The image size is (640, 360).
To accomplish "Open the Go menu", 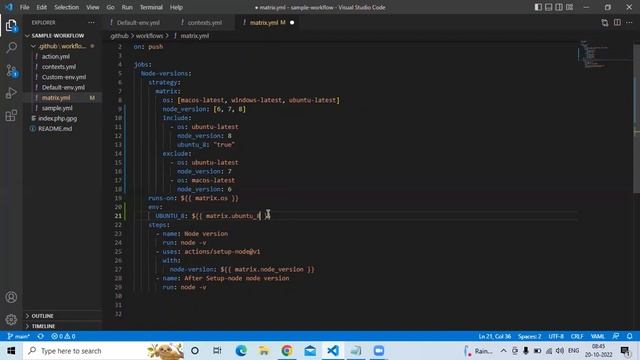I will click(x=111, y=7).
